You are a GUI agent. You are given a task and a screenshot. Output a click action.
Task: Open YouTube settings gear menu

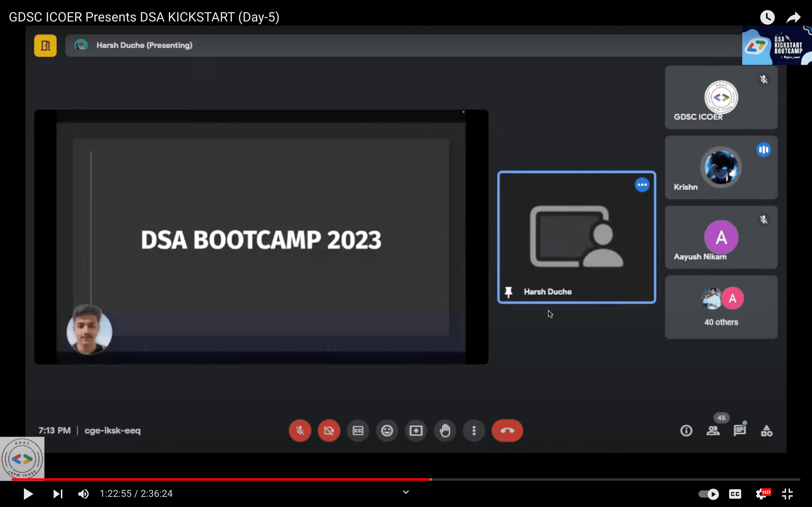click(x=761, y=494)
